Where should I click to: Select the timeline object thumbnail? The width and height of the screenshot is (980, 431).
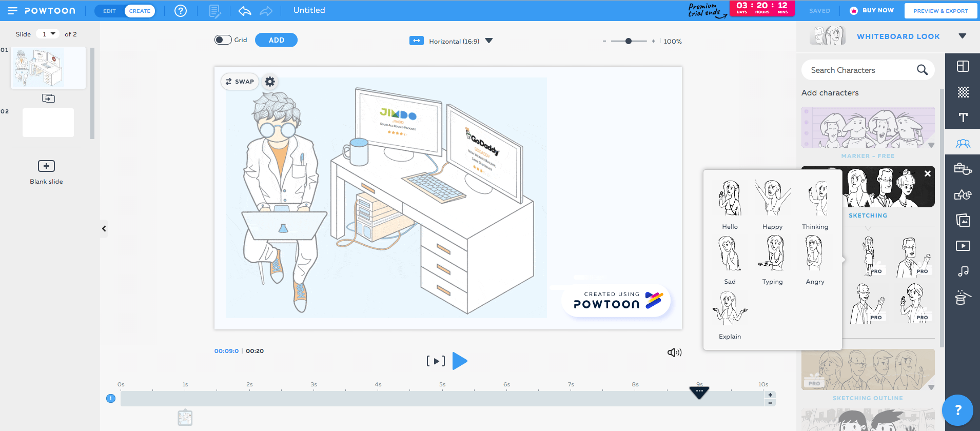pos(185,418)
